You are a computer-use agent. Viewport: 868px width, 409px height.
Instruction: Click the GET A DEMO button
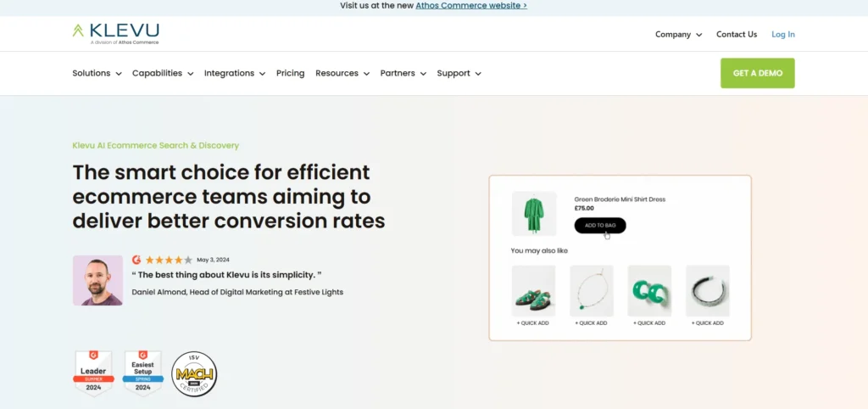[757, 73]
